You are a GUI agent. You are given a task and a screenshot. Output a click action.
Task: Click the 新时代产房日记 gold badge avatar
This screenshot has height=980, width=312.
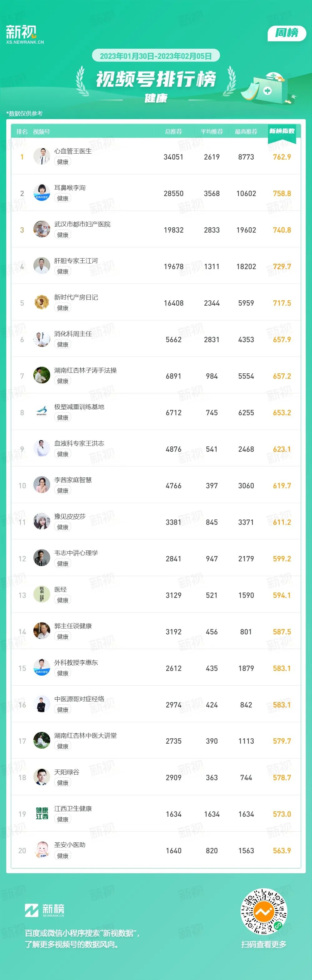point(42,303)
